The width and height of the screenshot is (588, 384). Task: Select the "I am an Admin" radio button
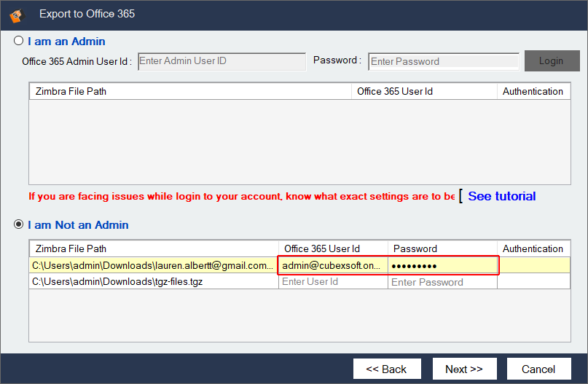[x=19, y=42]
